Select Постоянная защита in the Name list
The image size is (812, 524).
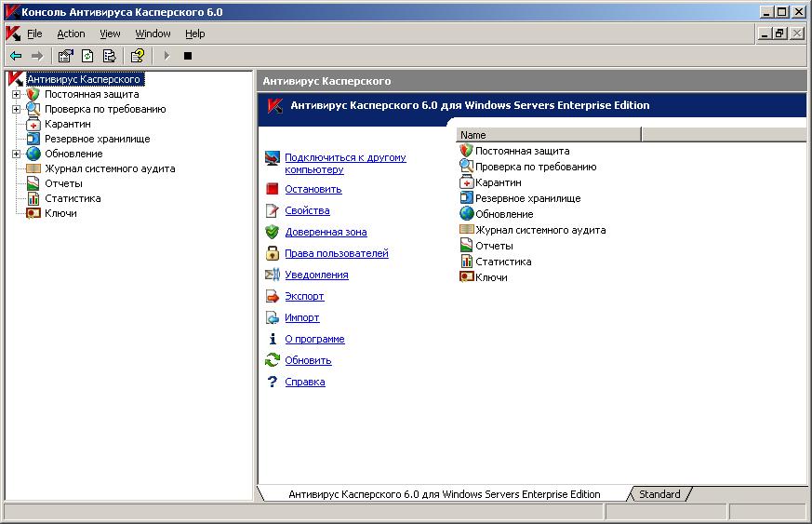pyautogui.click(x=522, y=151)
